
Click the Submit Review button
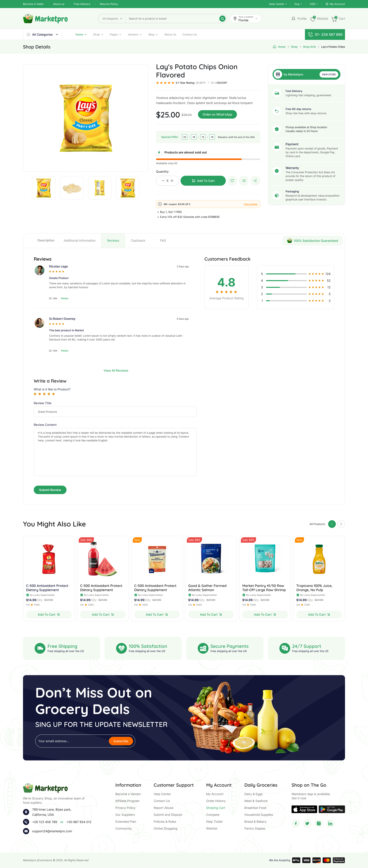50,490
